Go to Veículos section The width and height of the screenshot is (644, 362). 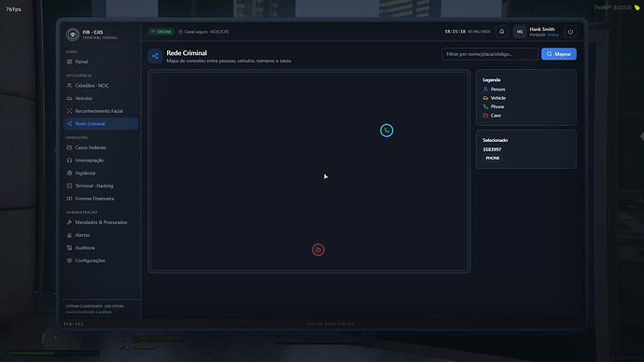[x=101, y=98]
